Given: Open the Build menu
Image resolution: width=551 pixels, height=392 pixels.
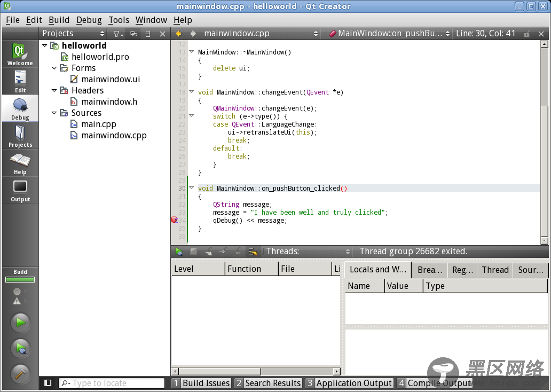Looking at the screenshot, I should (x=59, y=20).
